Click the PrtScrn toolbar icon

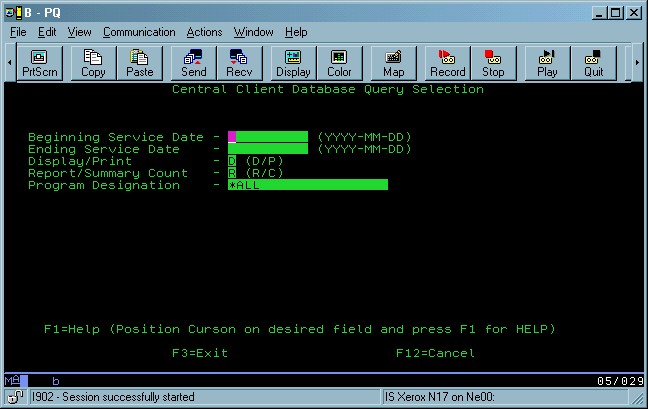[x=40, y=62]
